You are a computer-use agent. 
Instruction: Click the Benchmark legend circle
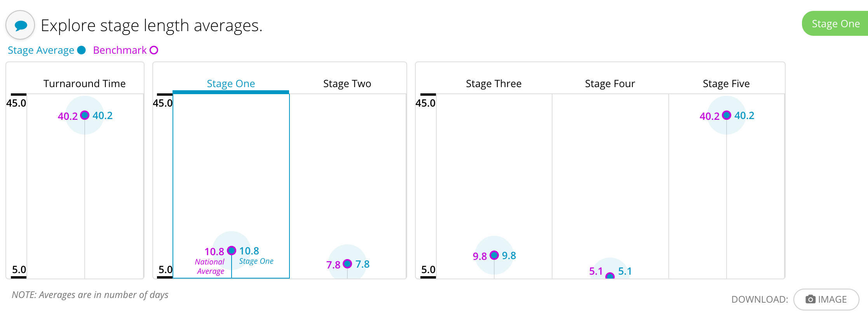point(154,50)
